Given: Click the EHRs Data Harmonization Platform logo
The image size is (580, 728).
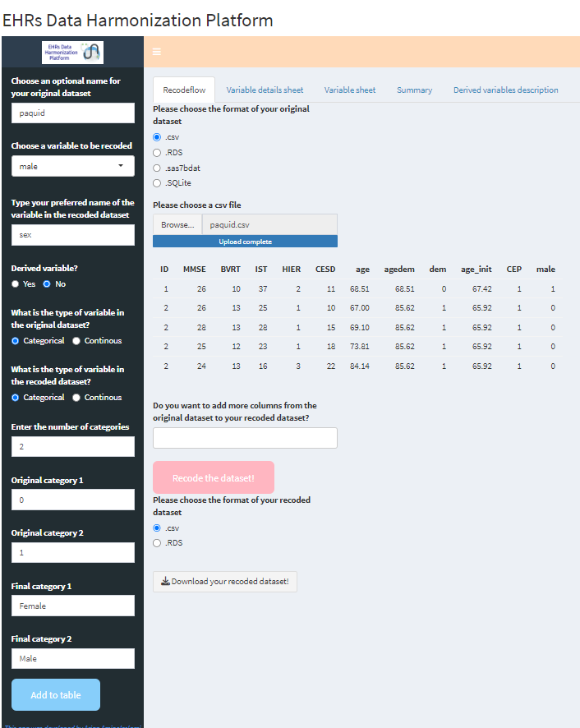Looking at the screenshot, I should click(73, 53).
